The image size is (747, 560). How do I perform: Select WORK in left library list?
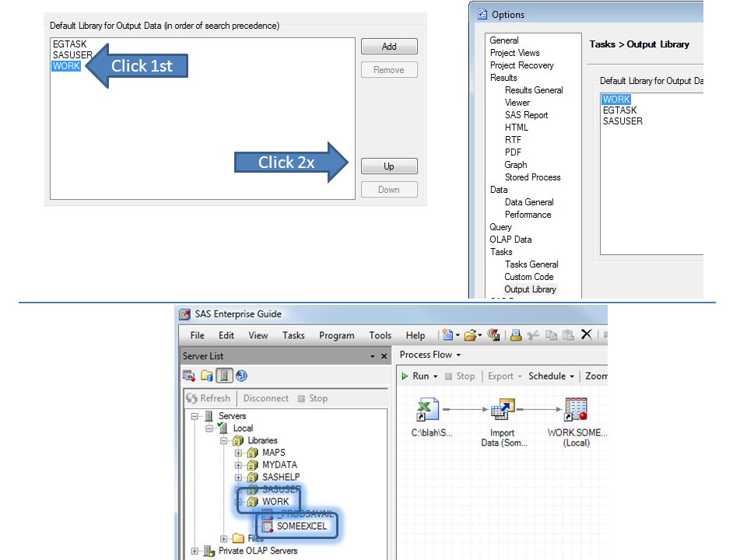tap(66, 65)
